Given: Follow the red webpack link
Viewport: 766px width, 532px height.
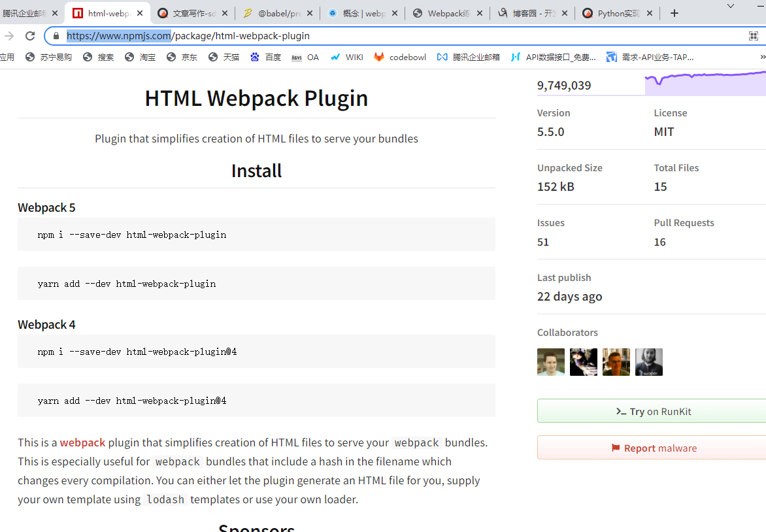Looking at the screenshot, I should pos(82,442).
